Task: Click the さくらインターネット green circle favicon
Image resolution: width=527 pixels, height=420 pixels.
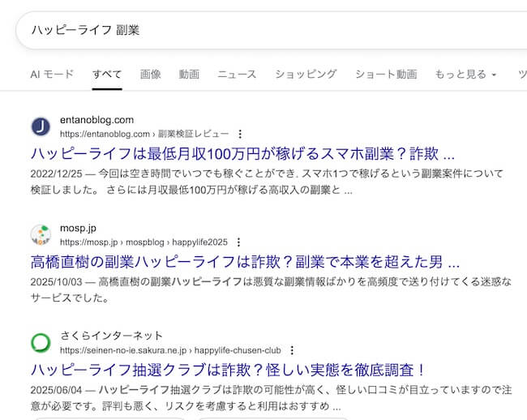Action: pos(41,343)
